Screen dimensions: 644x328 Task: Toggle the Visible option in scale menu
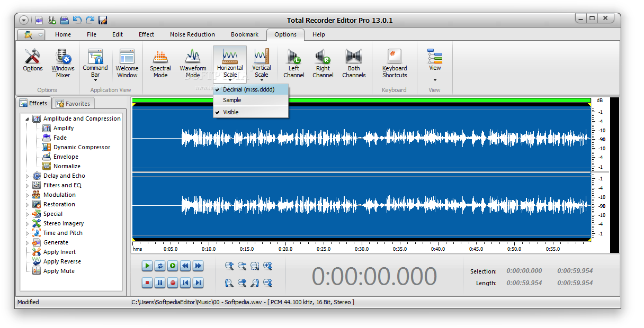click(251, 112)
